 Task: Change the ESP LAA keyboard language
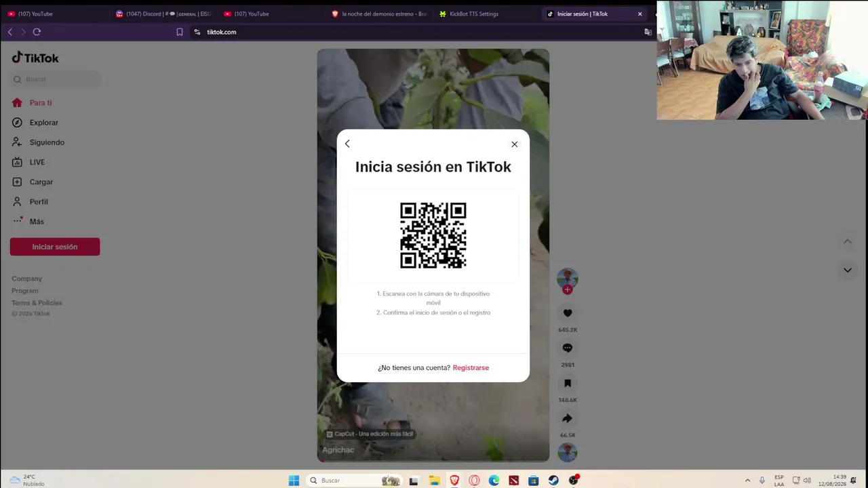(x=779, y=481)
